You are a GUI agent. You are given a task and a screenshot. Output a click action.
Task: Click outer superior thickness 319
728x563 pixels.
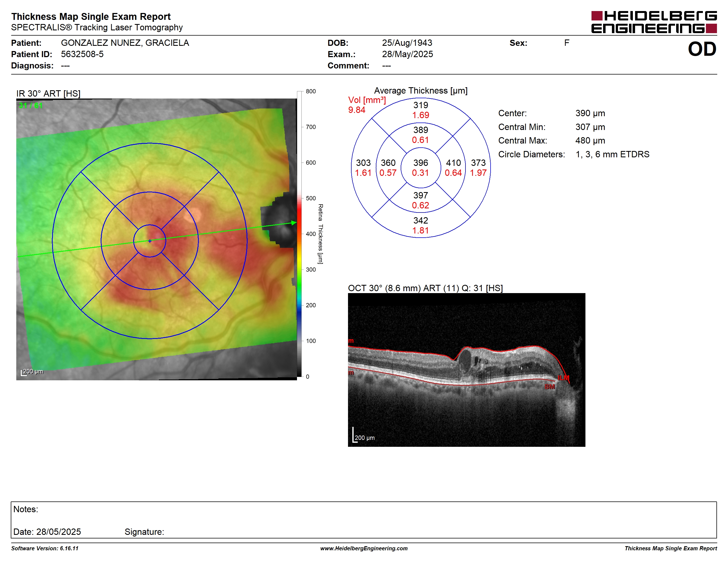click(421, 105)
